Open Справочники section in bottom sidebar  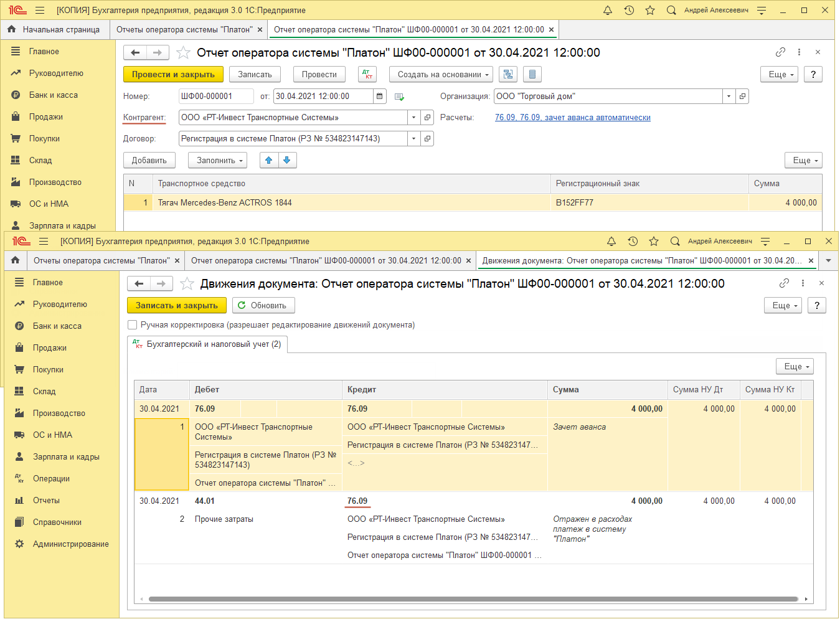coord(57,522)
